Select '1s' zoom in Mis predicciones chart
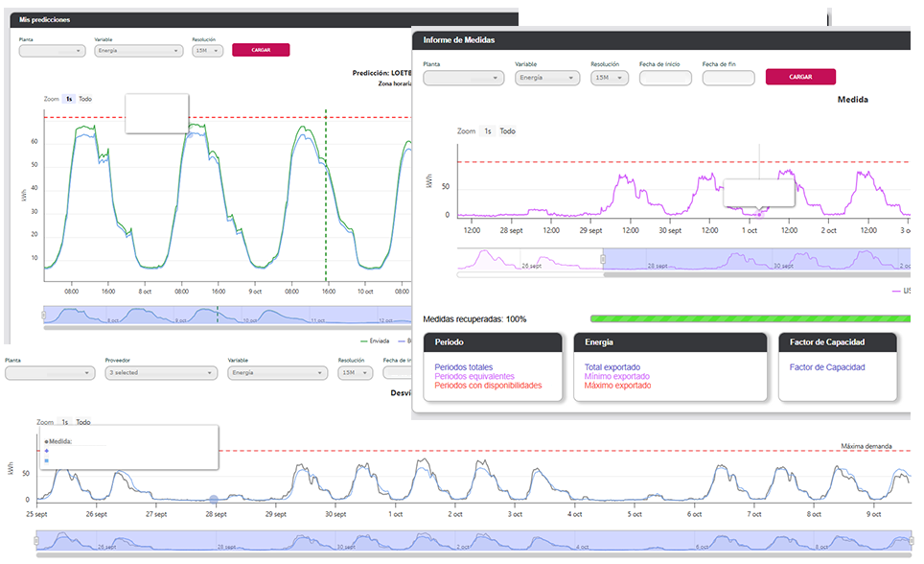The height and width of the screenshot is (564, 924). [x=68, y=99]
